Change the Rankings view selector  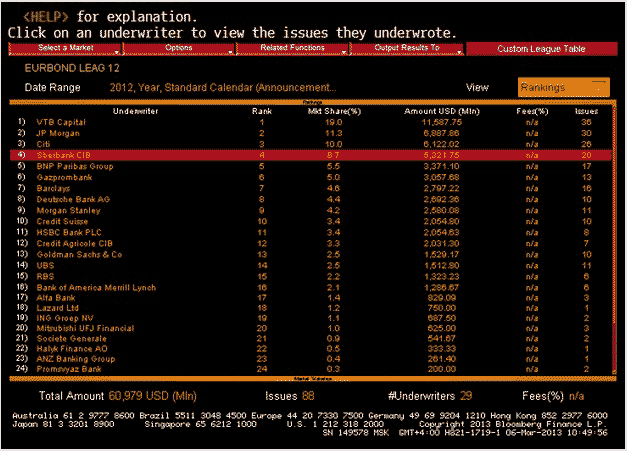coord(563,87)
